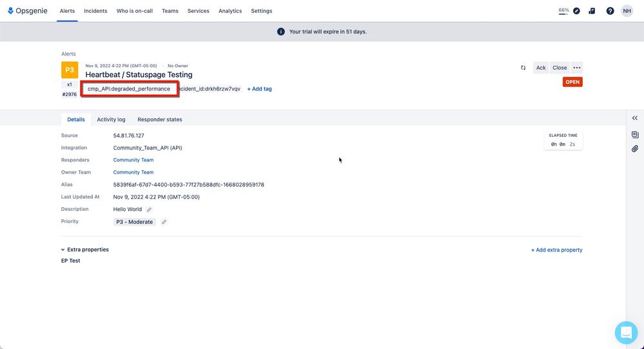Click the + Add tag link
The width and height of the screenshot is (644, 349).
(259, 89)
